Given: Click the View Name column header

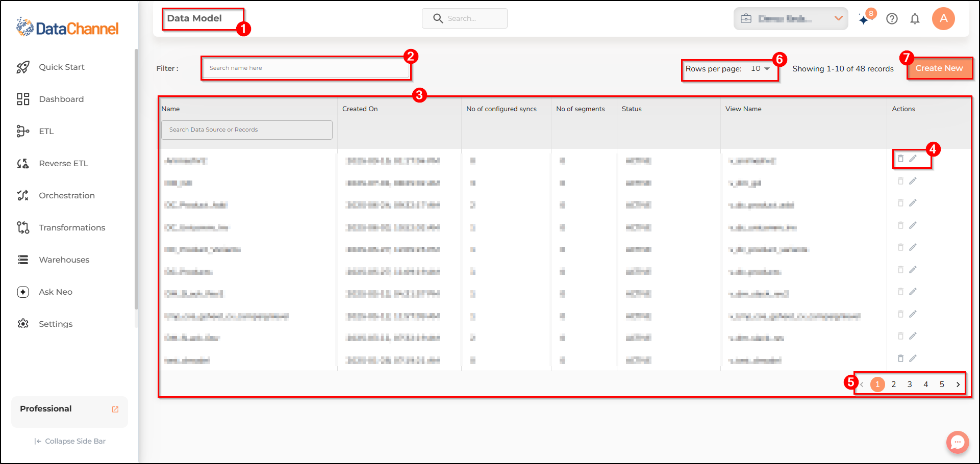Looking at the screenshot, I should pos(743,109).
